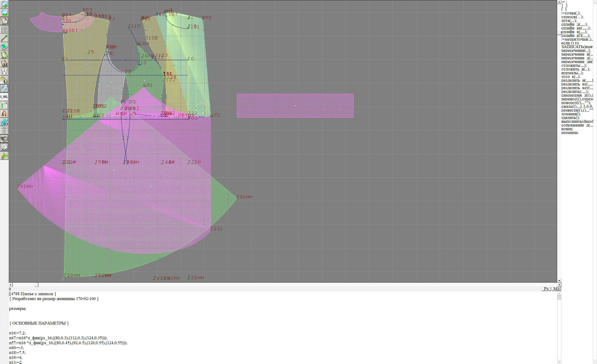
Task: Insert the 'отрезок( , );' command from list
Action: (x=572, y=17)
